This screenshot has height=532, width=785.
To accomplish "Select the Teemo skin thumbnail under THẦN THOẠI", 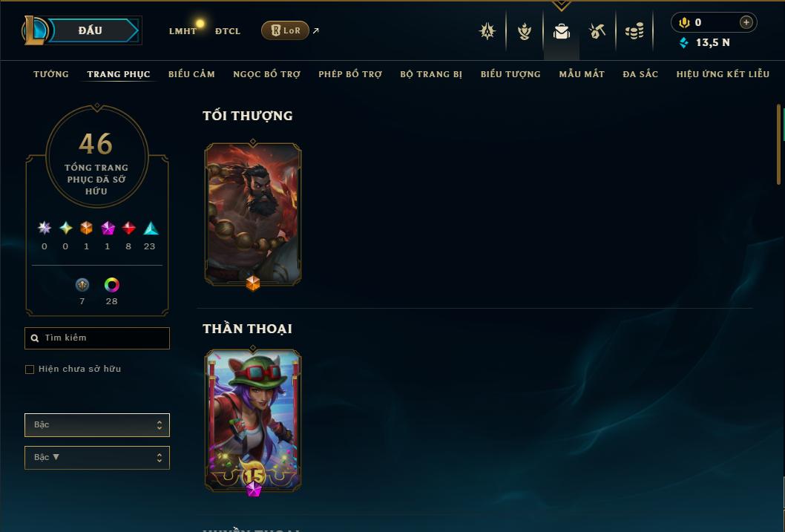I will (253, 421).
